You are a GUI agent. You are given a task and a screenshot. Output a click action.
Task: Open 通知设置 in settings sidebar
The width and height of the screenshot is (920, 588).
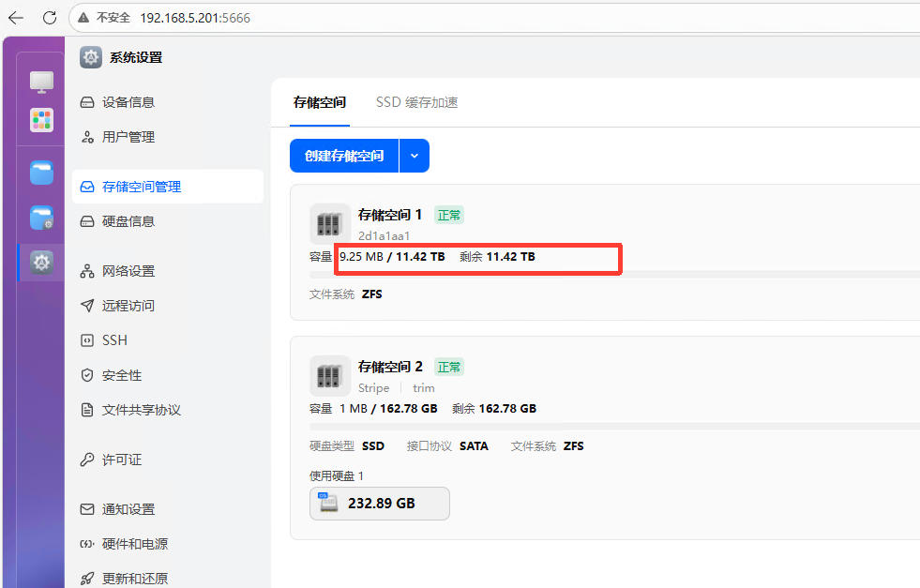click(x=168, y=509)
